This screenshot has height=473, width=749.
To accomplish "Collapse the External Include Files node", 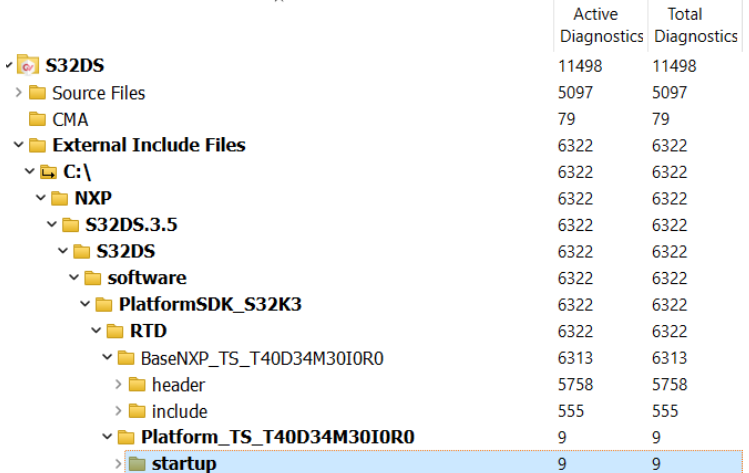I will pyautogui.click(x=19, y=144).
